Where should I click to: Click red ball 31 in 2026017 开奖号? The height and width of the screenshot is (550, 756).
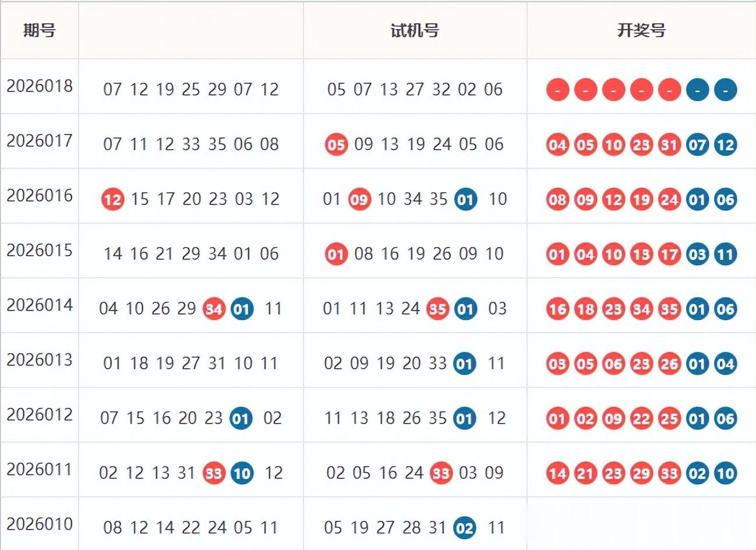669,144
